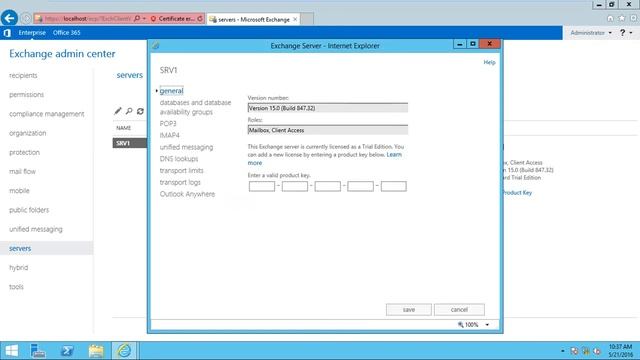Open public folders in left navigation
640x360 pixels.
pyautogui.click(x=29, y=210)
